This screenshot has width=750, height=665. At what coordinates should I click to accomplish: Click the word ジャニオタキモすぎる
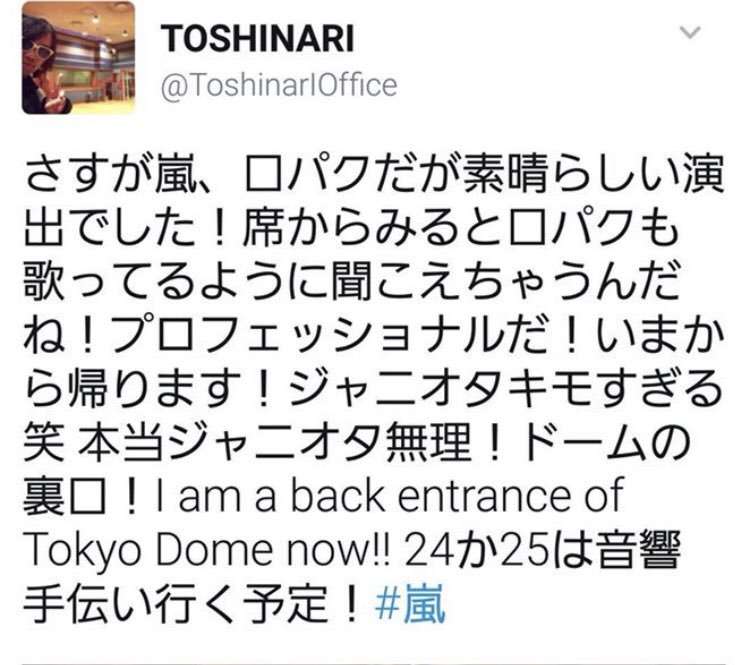[x=507, y=388]
